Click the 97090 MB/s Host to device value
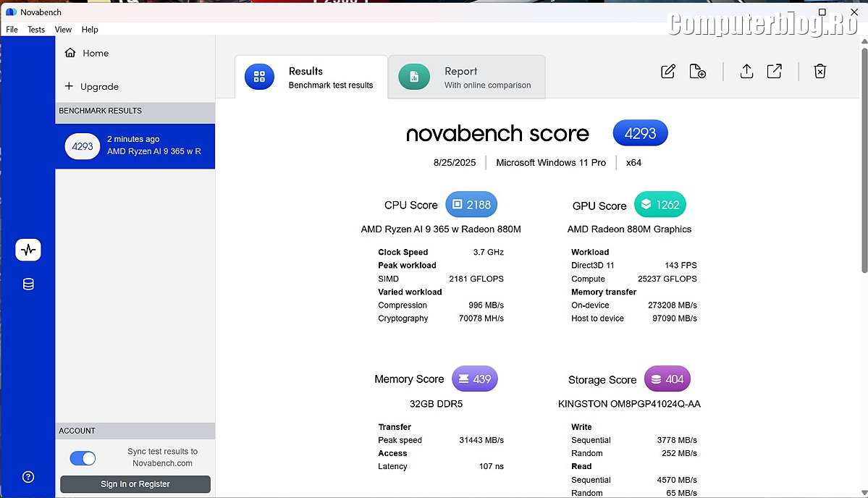The width and height of the screenshot is (868, 498). (674, 318)
